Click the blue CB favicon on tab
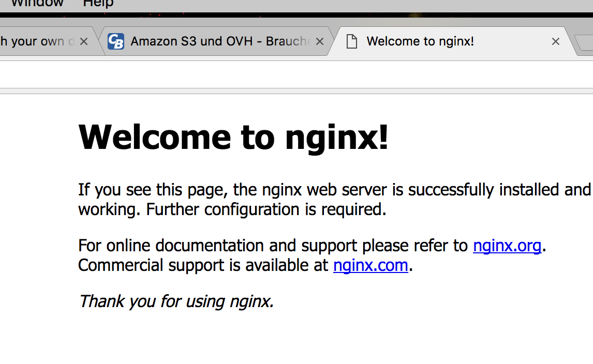This screenshot has height=364, width=593. coord(116,41)
